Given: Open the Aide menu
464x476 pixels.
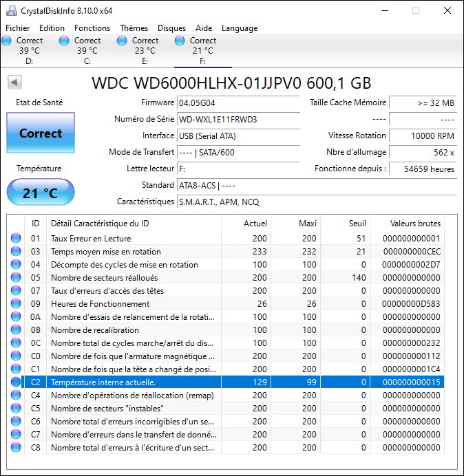Looking at the screenshot, I should [x=204, y=28].
